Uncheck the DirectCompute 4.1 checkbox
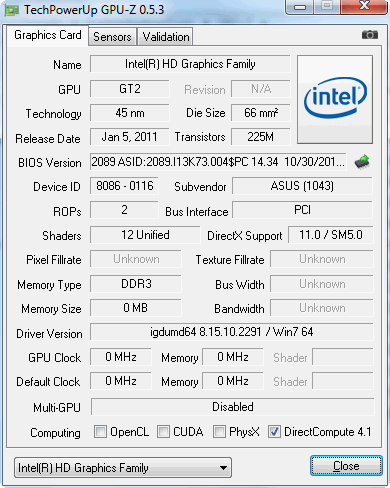Screen dimensions: 390x488 pos(274,432)
